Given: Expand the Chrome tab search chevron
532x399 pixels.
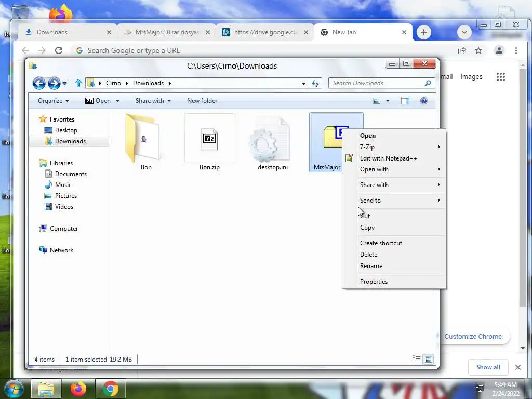Looking at the screenshot, I should pos(464,32).
